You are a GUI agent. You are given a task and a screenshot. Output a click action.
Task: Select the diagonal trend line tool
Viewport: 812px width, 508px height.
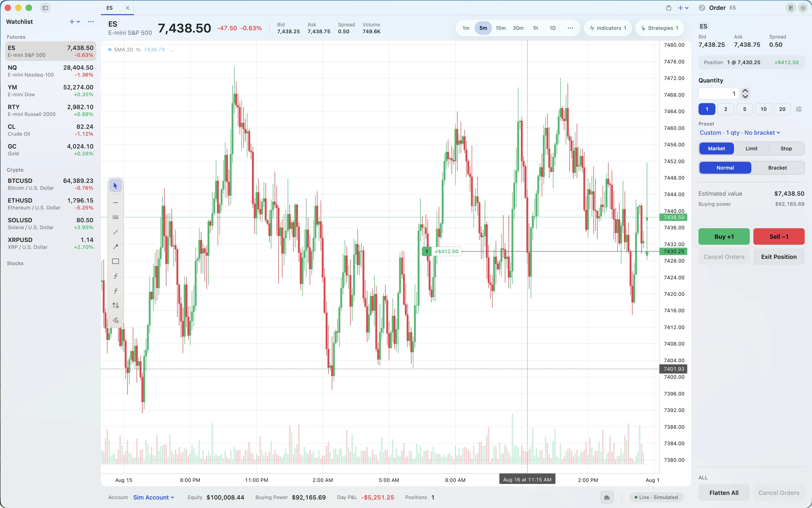tap(115, 232)
